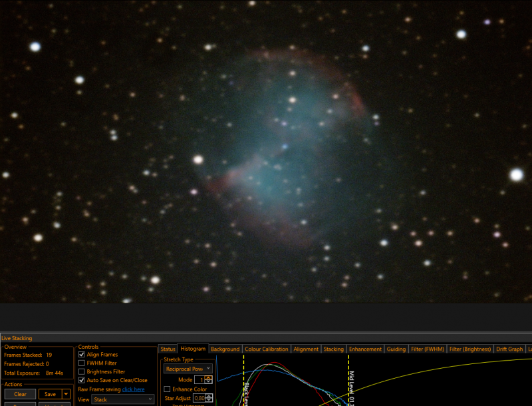Click the Clear button
This screenshot has width=532, height=406.
coord(20,394)
